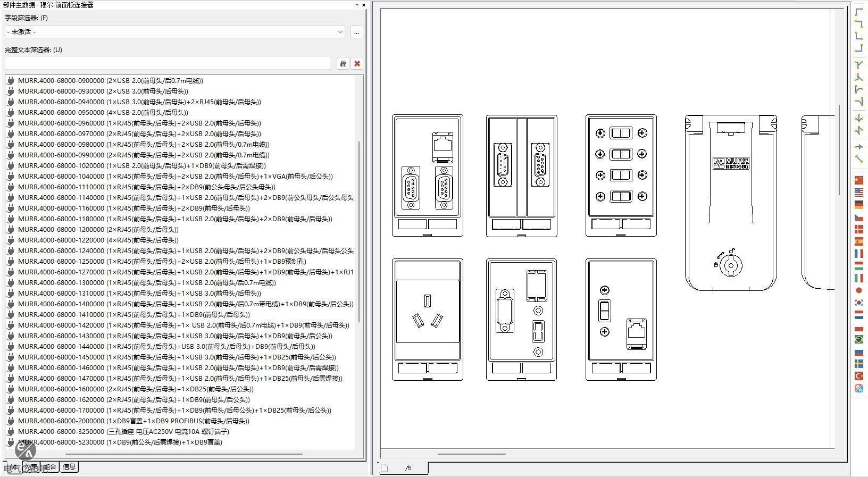
Task: Close the 部件主数据 panel
Action: click(364, 5)
